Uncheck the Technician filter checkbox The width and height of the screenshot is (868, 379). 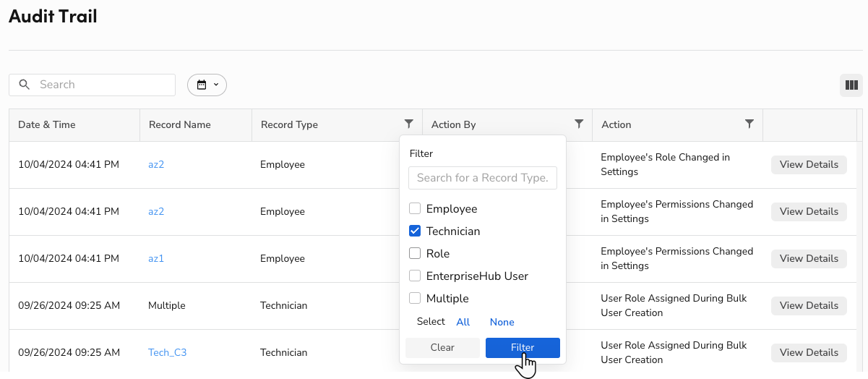415,231
